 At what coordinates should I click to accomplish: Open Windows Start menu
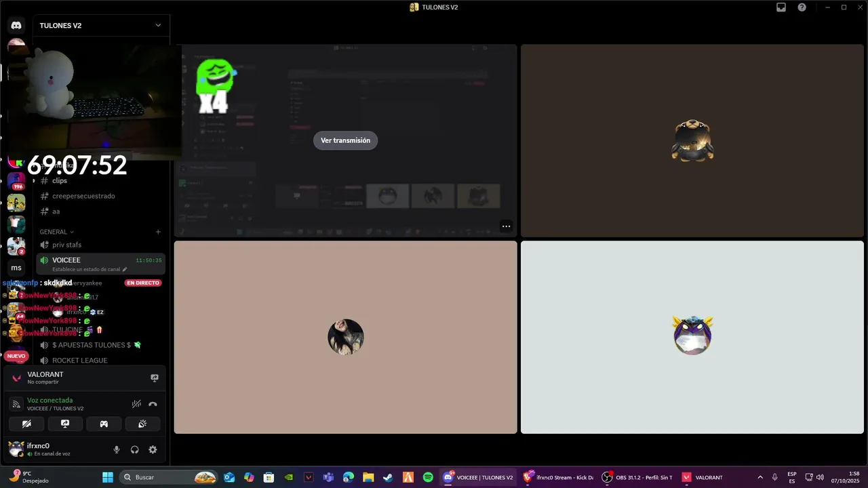[108, 477]
